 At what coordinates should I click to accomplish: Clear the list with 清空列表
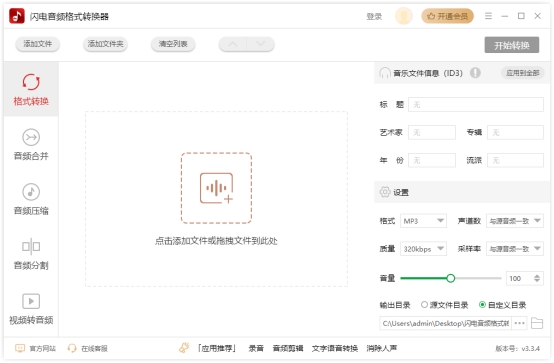173,44
